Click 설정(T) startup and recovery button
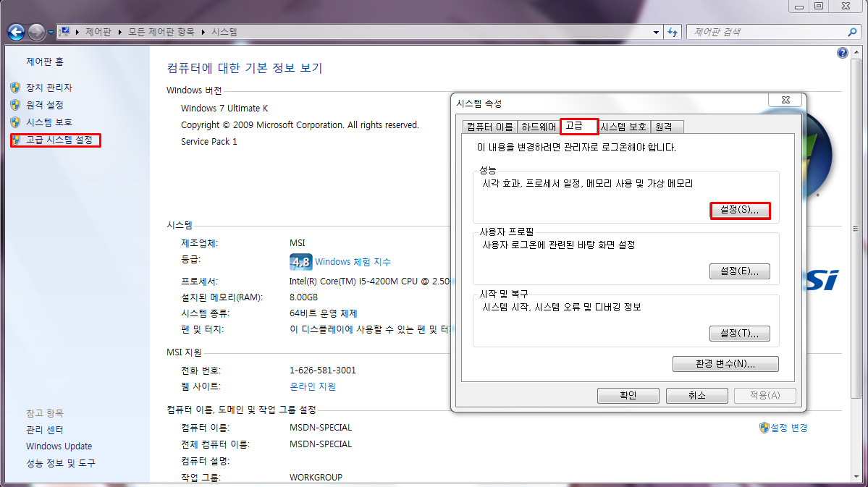This screenshot has height=487, width=868. 740,333
